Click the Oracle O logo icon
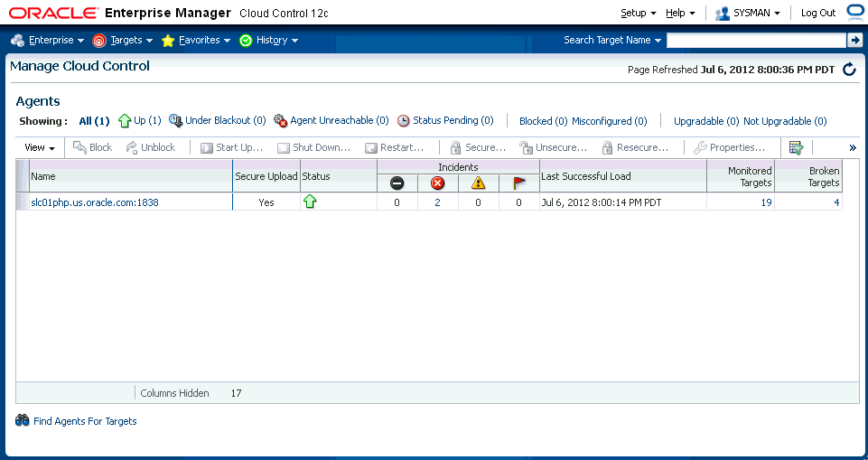Image resolution: width=868 pixels, height=460 pixels. click(856, 12)
